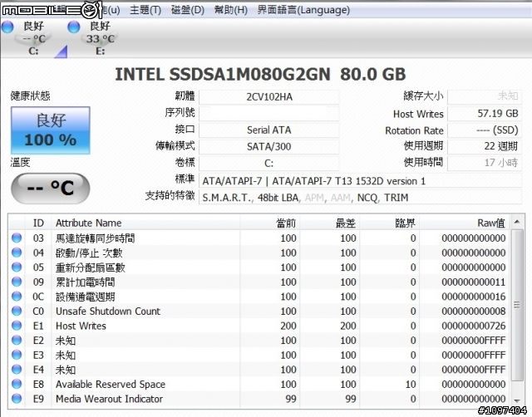Click the firmware field 2CV102HA
This screenshot has width=532, height=417.
pos(269,97)
